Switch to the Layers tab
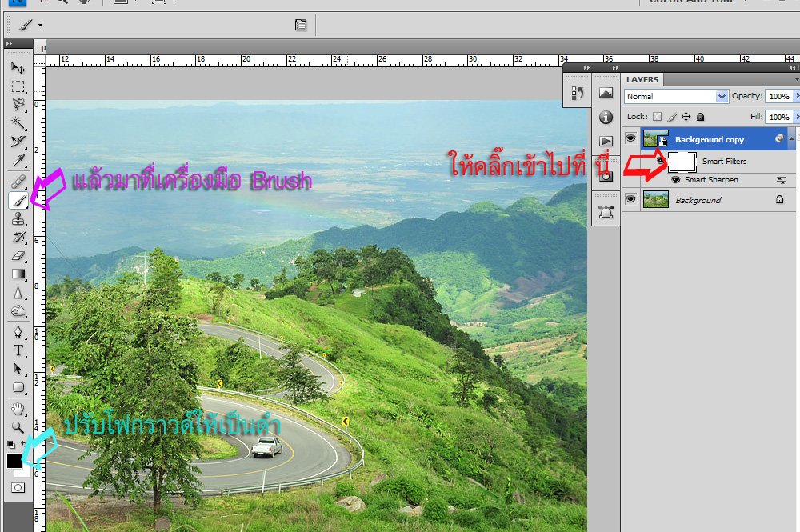Image resolution: width=800 pixels, height=532 pixels. click(642, 79)
